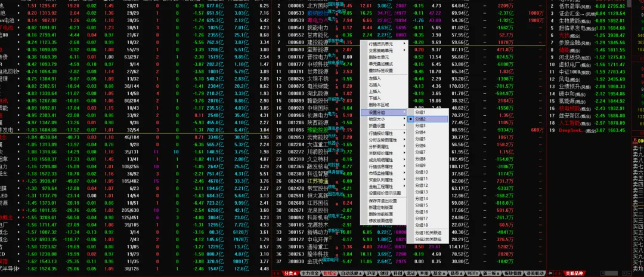Screen dimensions: 644x277
Task: Switch to the 沪深 bottom tab
Action: tap(371, 273)
